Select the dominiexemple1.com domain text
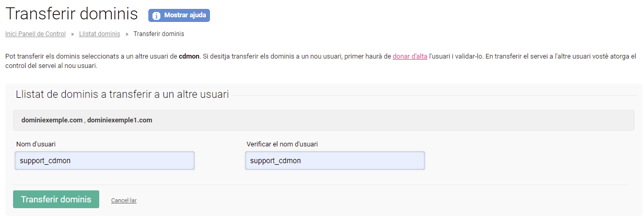 point(120,120)
